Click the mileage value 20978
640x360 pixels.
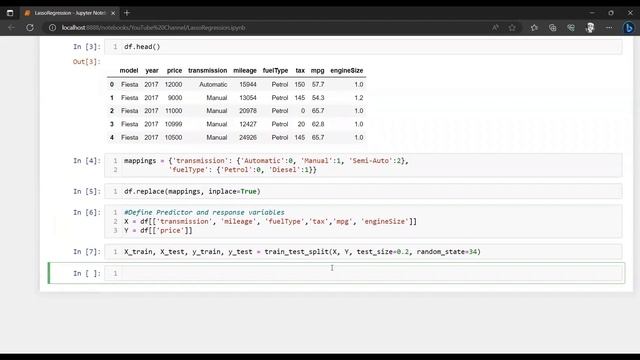(248, 111)
